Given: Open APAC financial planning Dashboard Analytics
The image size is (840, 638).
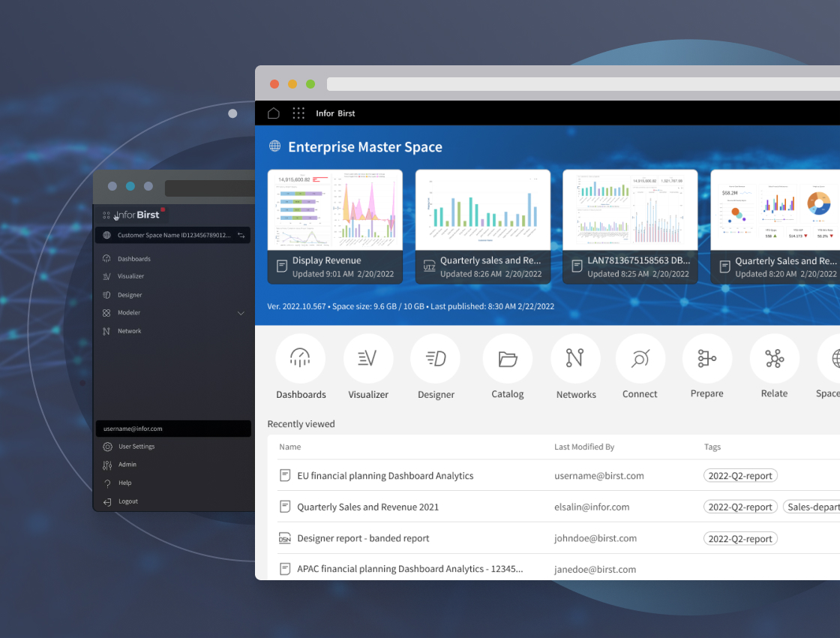Looking at the screenshot, I should tap(409, 569).
